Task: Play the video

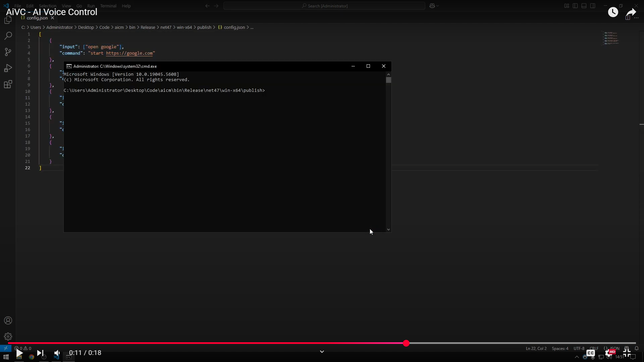Action: click(x=19, y=353)
